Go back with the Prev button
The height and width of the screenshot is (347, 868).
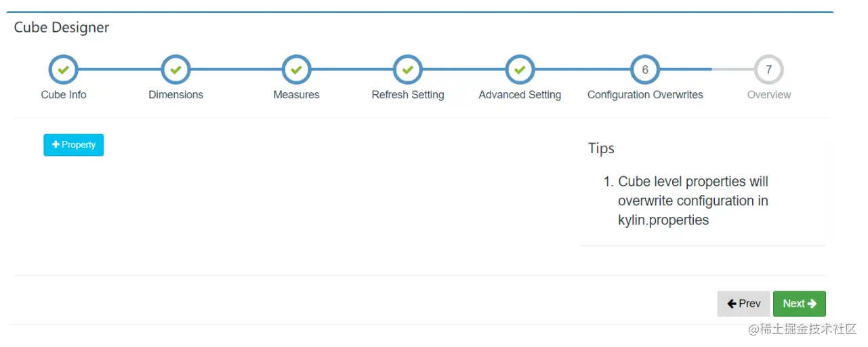744,304
